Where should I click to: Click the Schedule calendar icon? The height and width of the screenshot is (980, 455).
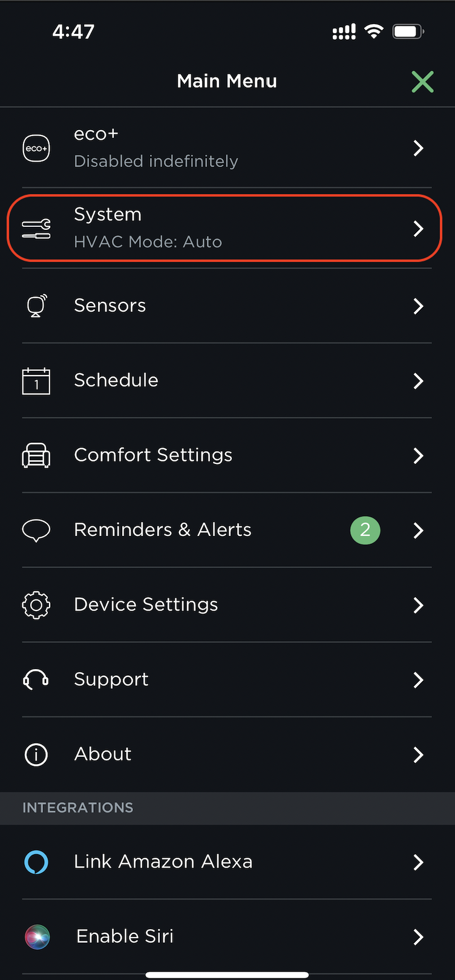point(36,381)
